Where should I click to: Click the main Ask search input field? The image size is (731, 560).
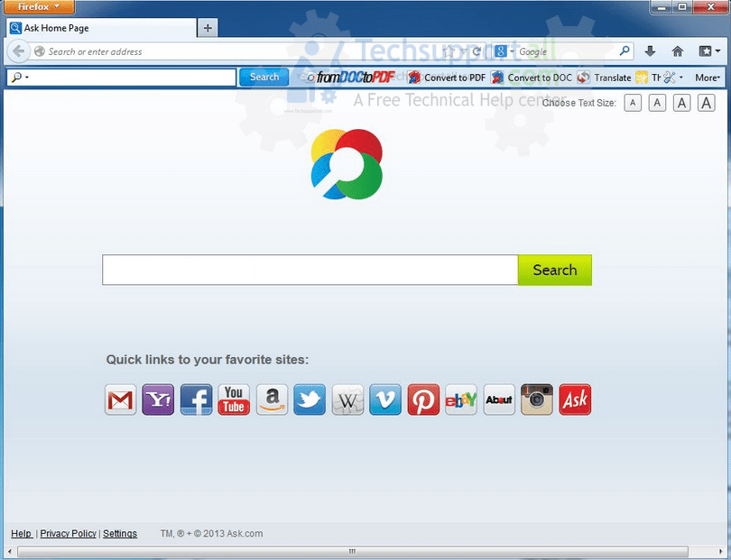click(310, 270)
